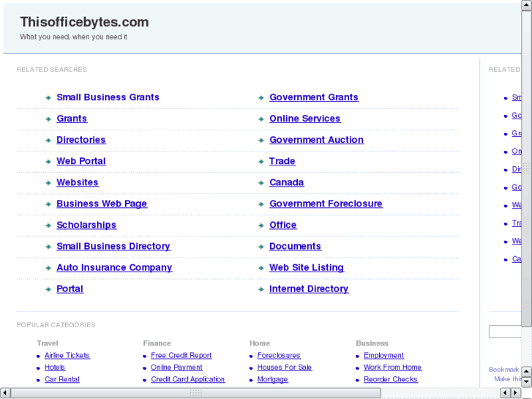Viewport: 532px width, 399px height.
Task: Open Work From Home link
Action: [x=392, y=368]
